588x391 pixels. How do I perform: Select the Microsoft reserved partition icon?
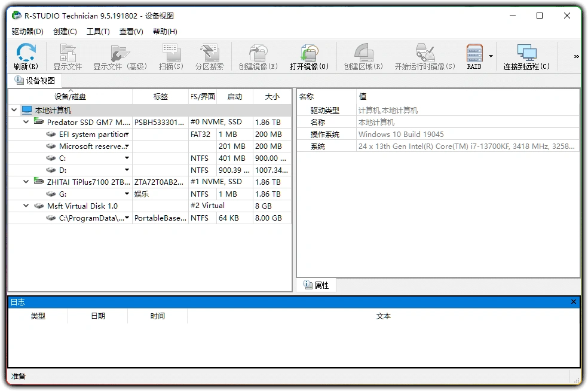tap(51, 146)
